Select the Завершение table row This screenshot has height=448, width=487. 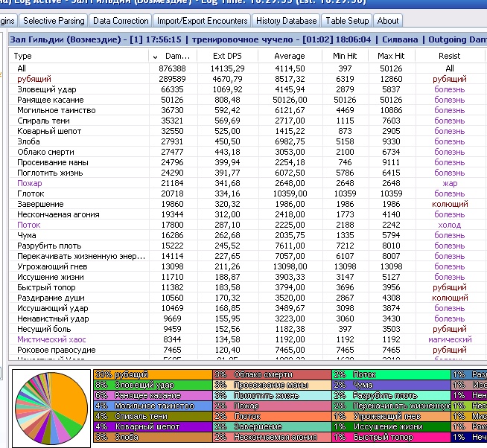pos(247,204)
